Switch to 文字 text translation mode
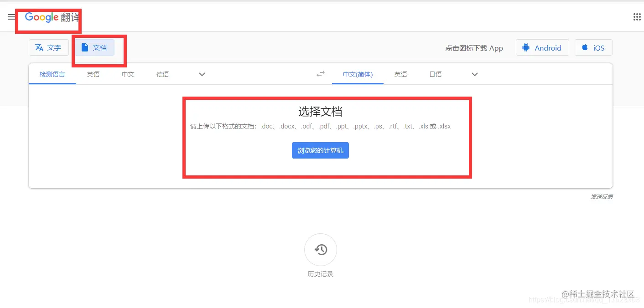644x308 pixels. point(48,47)
